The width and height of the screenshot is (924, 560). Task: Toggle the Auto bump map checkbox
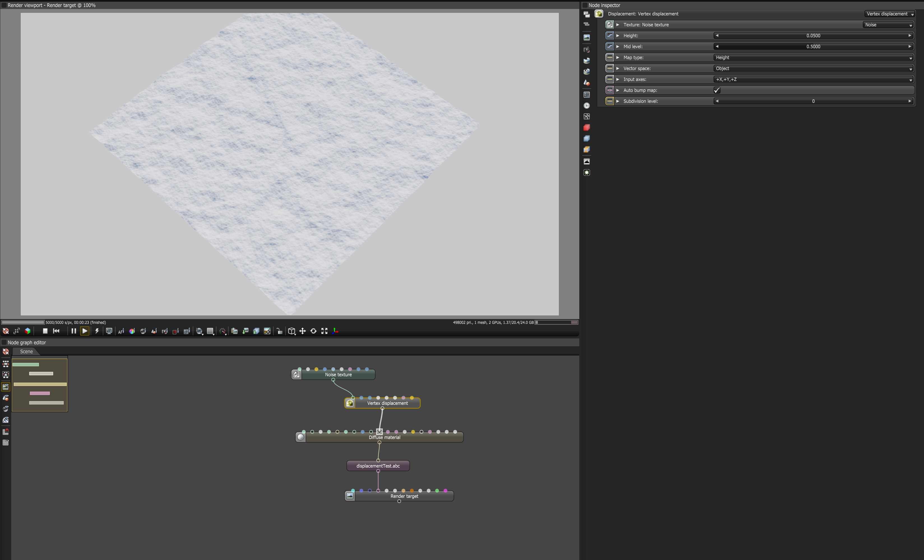coord(717,90)
